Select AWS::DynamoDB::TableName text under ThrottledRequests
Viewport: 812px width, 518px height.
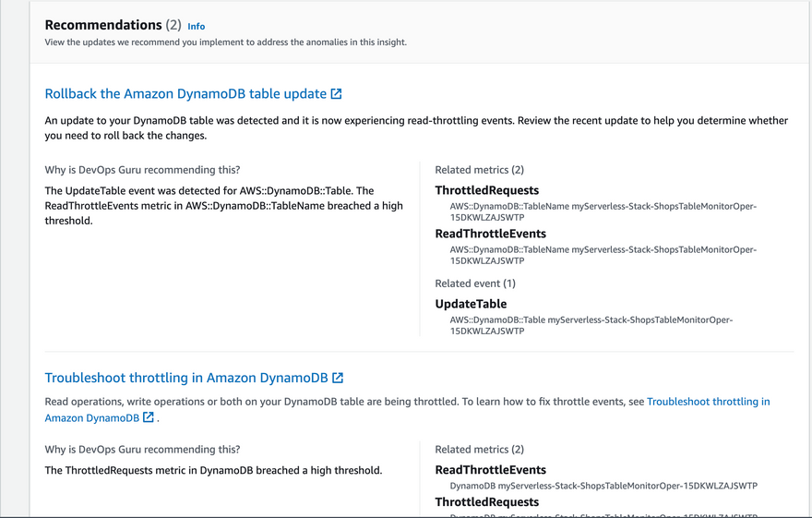[603, 211]
